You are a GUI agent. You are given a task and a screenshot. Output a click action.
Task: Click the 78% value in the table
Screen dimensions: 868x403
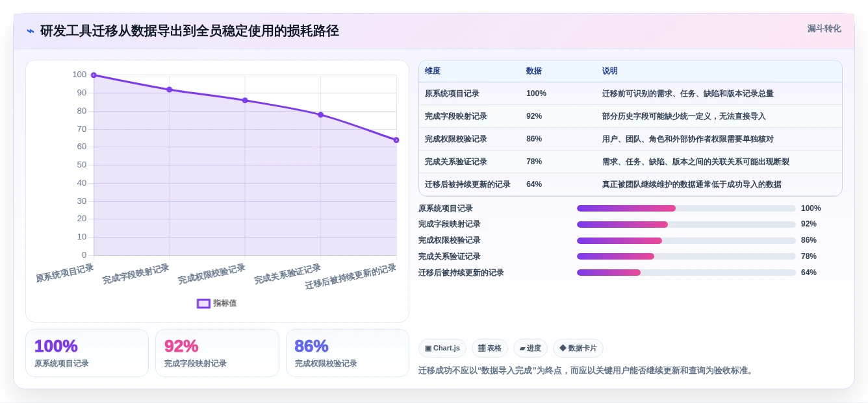tap(534, 162)
